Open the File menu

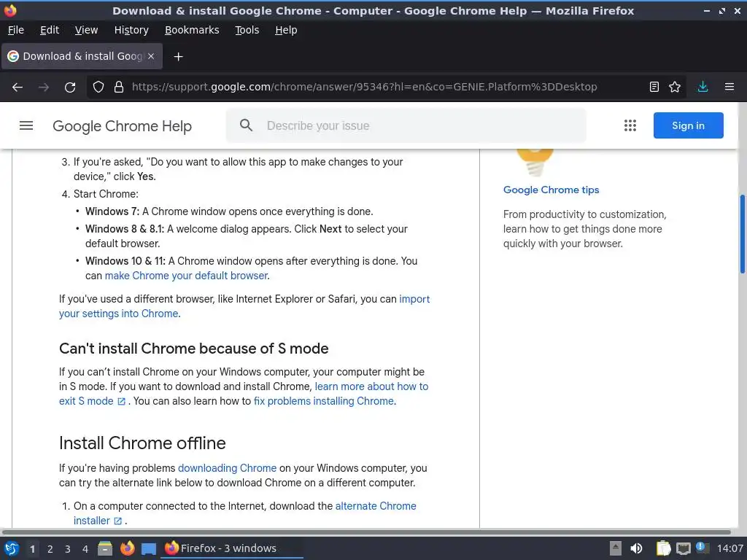(16, 30)
